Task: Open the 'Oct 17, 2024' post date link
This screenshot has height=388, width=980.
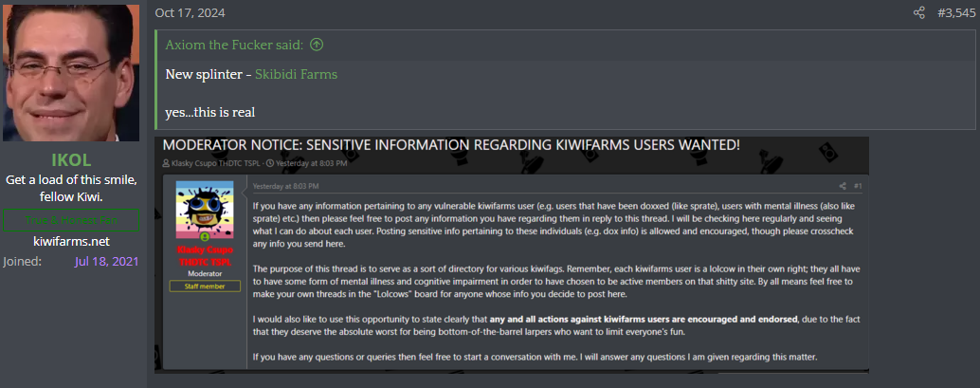Action: coord(190,13)
